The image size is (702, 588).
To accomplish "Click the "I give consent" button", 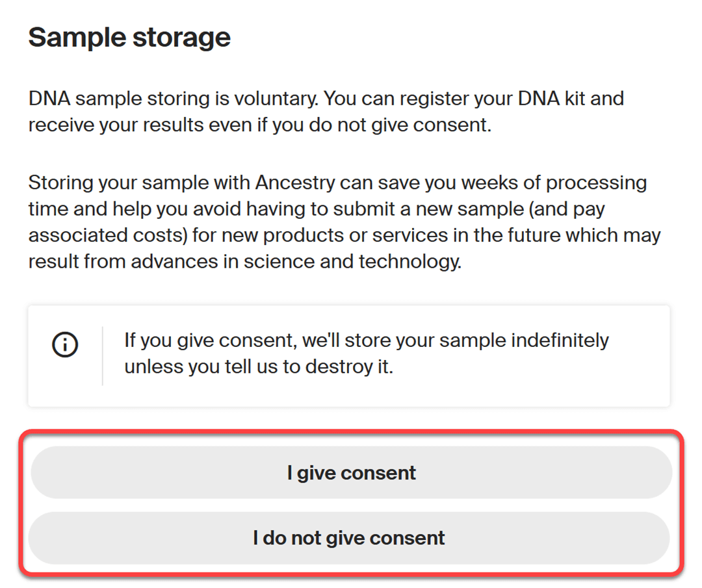I will [352, 472].
